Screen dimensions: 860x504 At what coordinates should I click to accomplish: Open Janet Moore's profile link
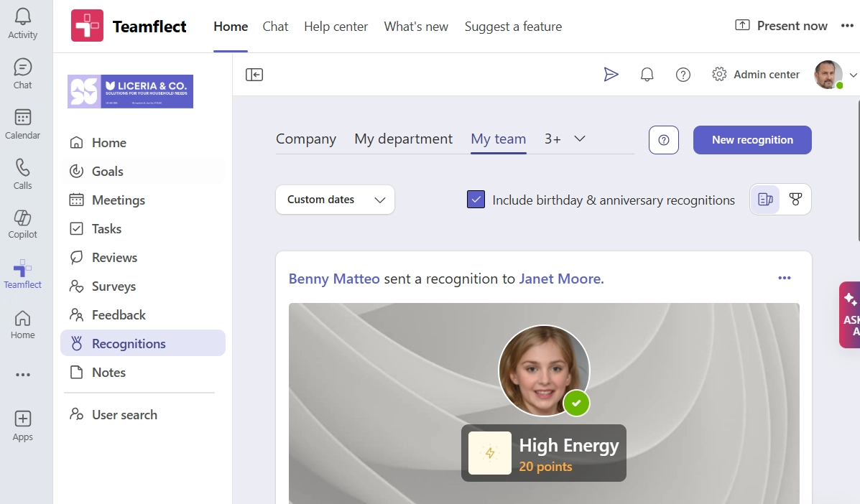point(560,279)
